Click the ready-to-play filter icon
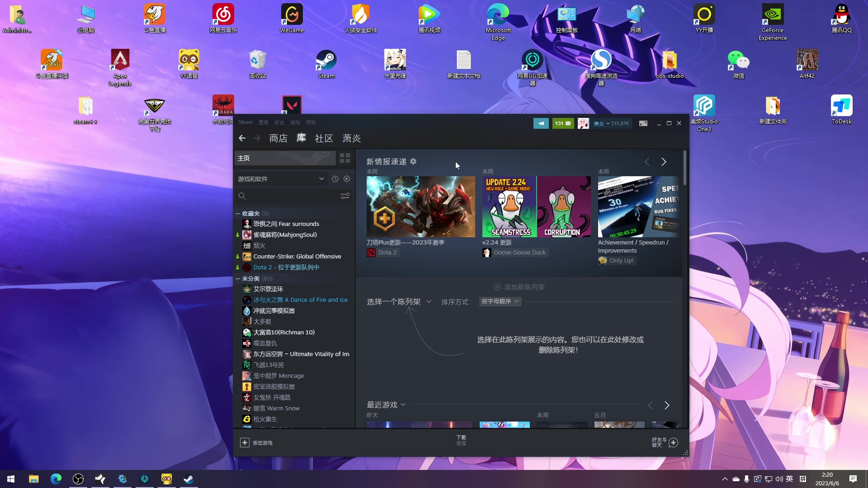Screen dimensions: 868x488 (346, 179)
